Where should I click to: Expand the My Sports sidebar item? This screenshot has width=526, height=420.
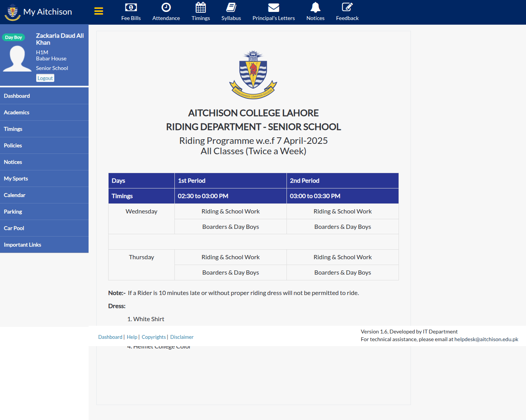tap(44, 178)
